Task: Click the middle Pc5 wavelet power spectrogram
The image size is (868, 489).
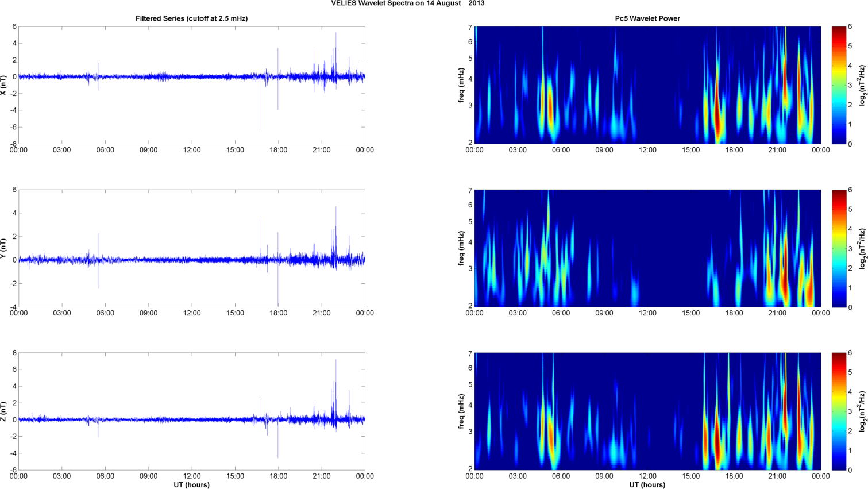Action: 647,248
